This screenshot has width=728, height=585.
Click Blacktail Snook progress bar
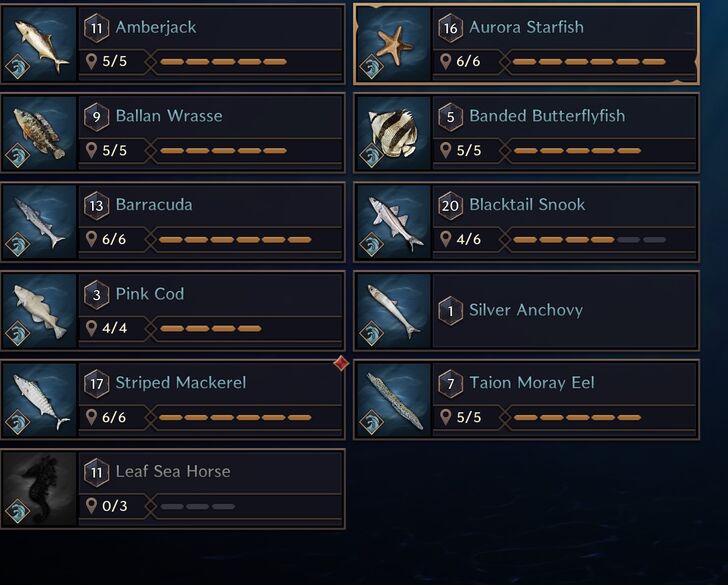tap(589, 240)
